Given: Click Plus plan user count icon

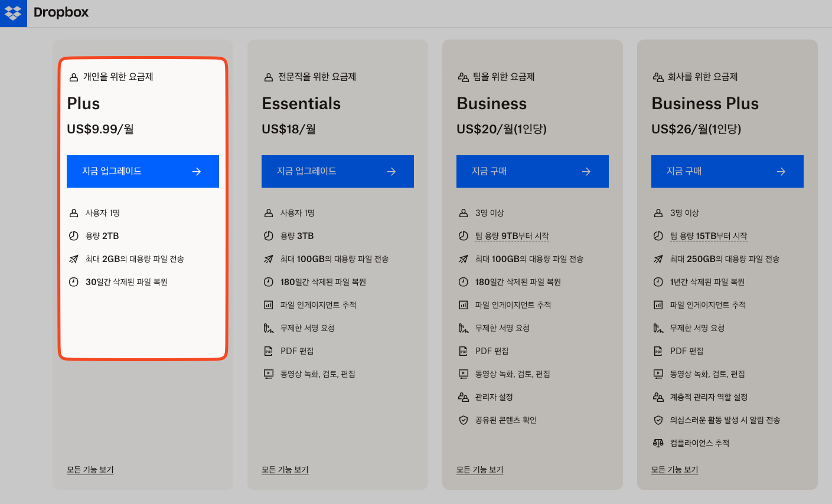Looking at the screenshot, I should pos(74,213).
